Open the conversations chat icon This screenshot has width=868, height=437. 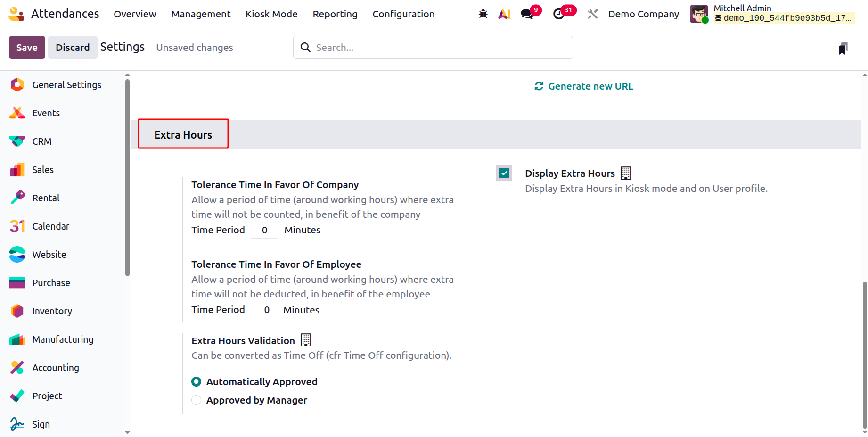pyautogui.click(x=527, y=14)
